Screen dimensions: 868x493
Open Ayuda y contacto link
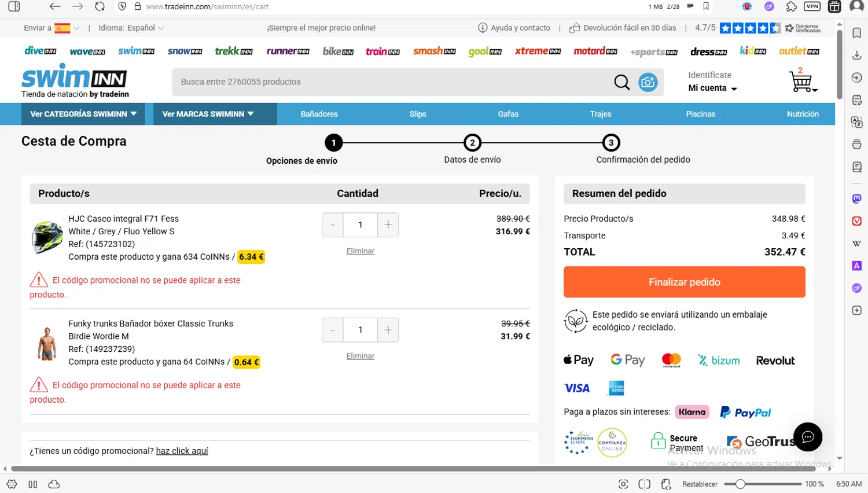click(514, 28)
